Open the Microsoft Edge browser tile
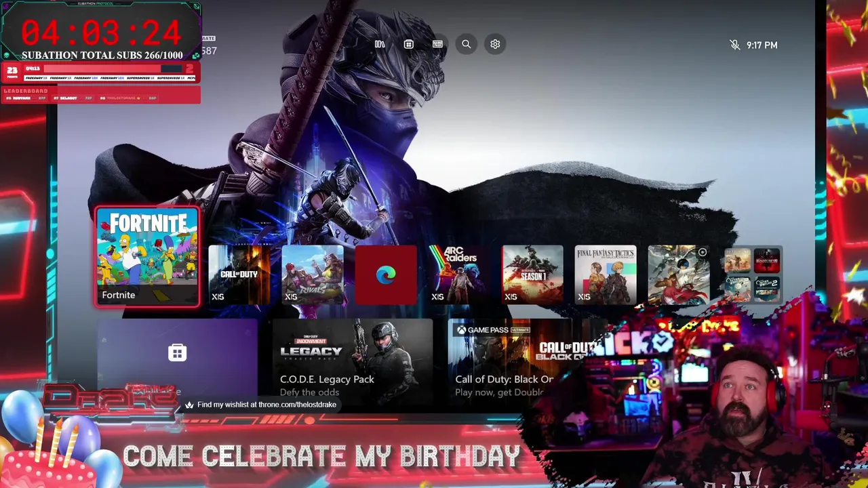 click(386, 274)
